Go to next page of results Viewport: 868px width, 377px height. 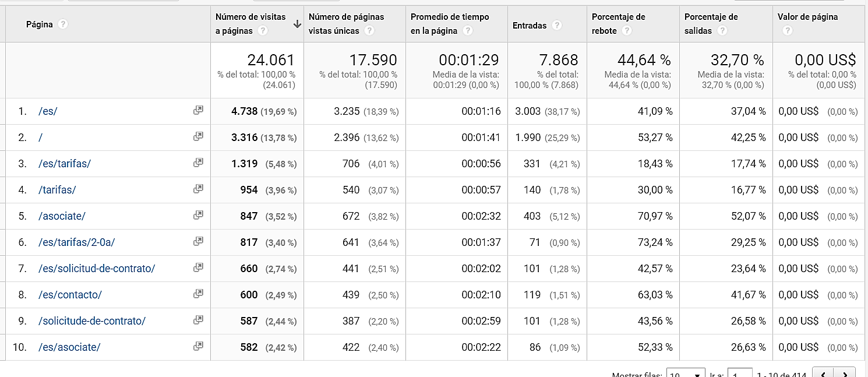(x=845, y=374)
